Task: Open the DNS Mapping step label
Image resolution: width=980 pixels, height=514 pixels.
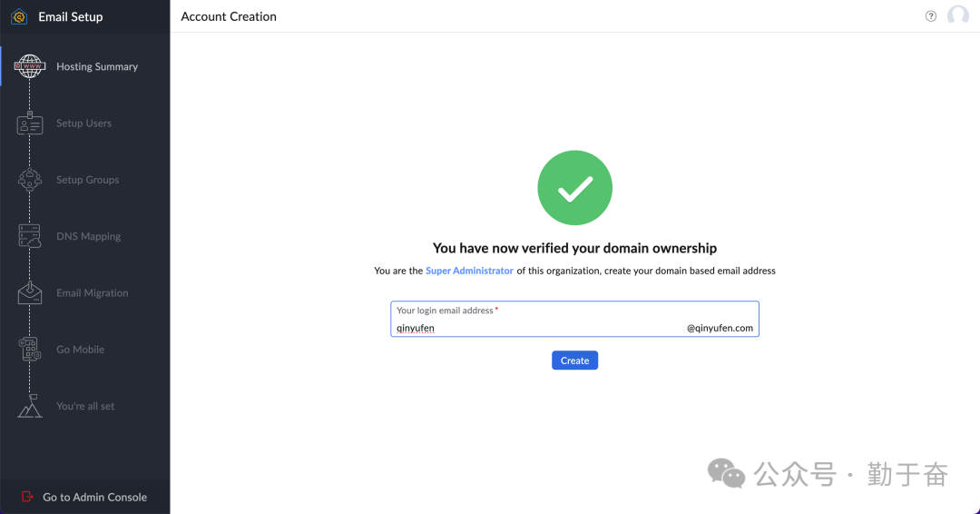Action: pos(88,237)
